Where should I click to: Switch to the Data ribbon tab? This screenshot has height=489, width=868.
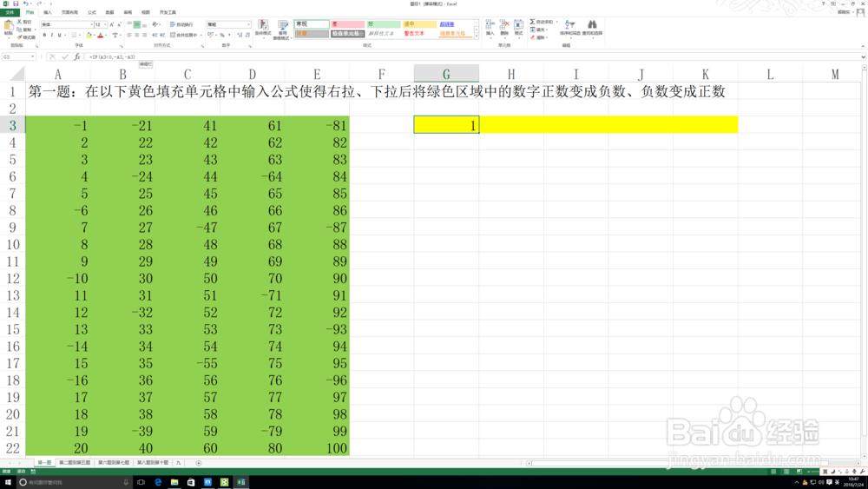point(109,12)
